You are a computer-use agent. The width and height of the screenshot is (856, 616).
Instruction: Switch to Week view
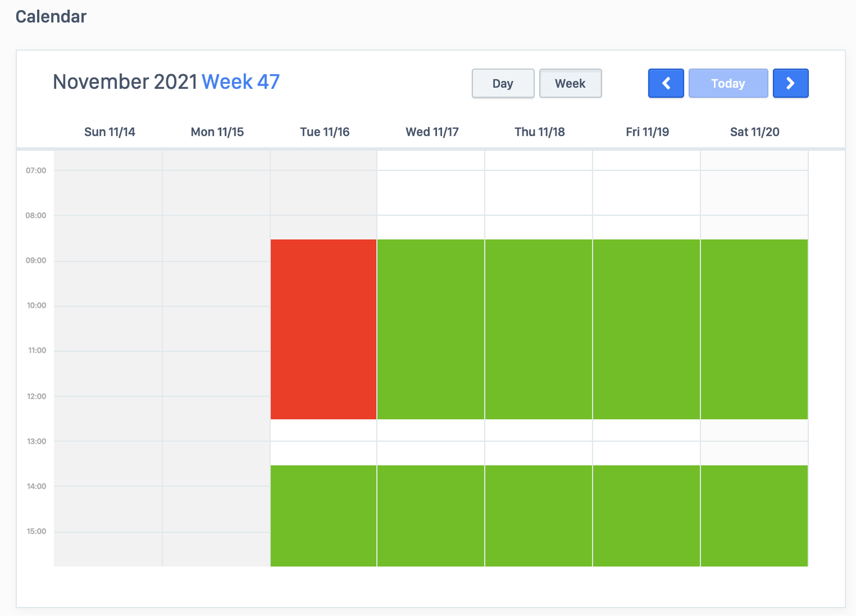pyautogui.click(x=570, y=83)
